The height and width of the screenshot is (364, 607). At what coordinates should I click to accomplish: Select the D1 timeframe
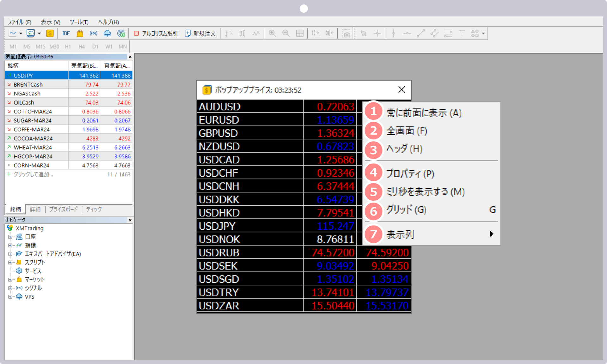point(95,46)
